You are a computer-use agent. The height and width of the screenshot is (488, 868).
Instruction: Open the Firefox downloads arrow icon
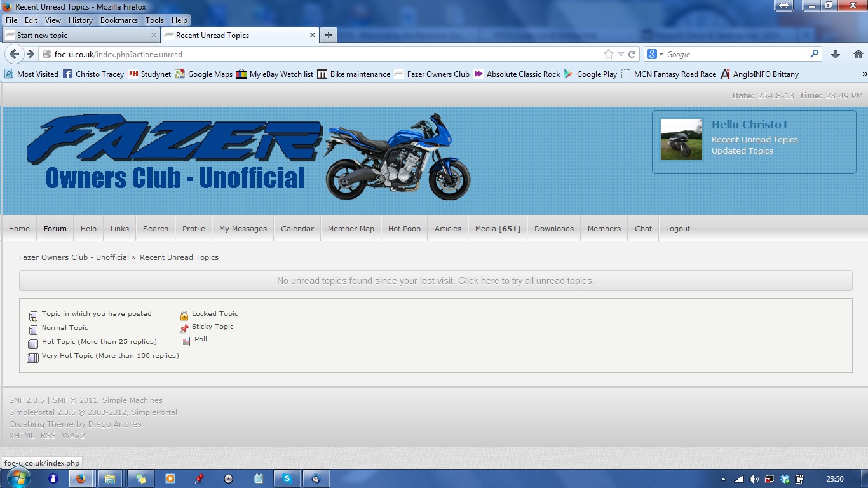click(x=836, y=55)
